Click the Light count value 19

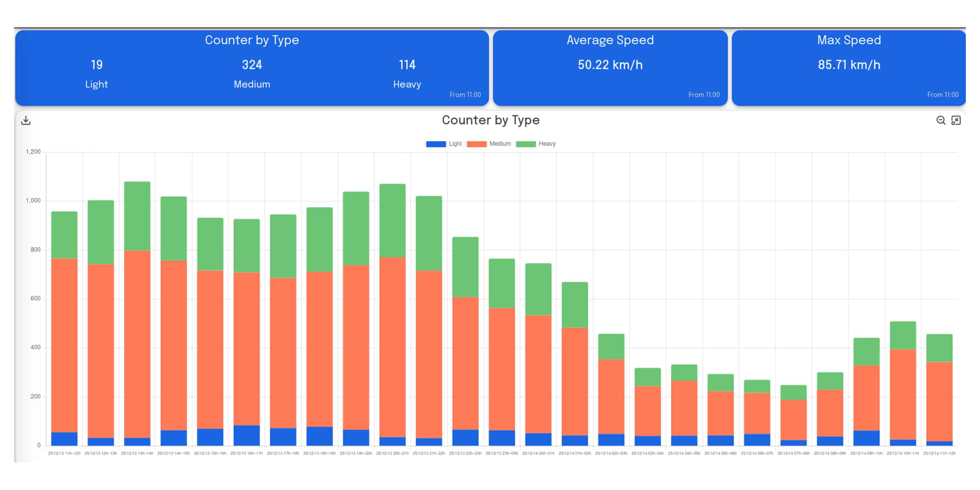point(96,65)
